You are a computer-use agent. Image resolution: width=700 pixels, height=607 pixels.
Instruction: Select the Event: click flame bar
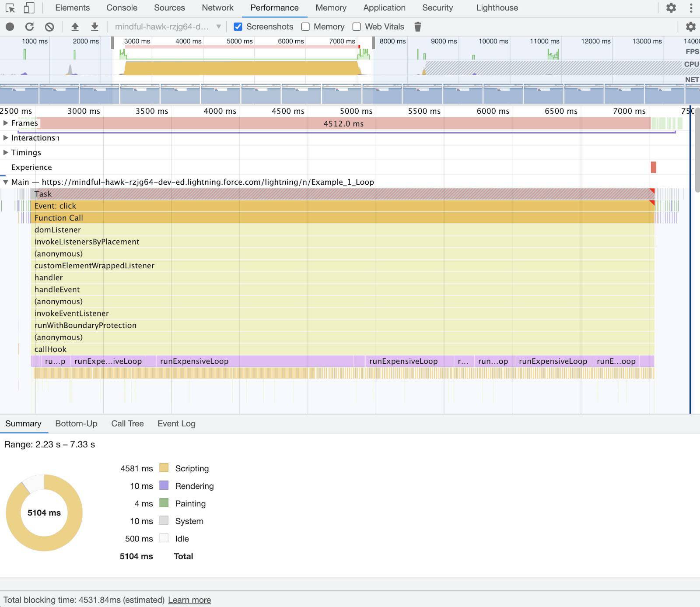click(343, 206)
